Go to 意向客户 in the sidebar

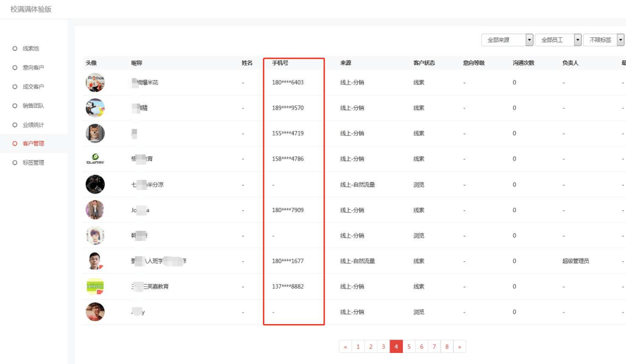(x=33, y=68)
